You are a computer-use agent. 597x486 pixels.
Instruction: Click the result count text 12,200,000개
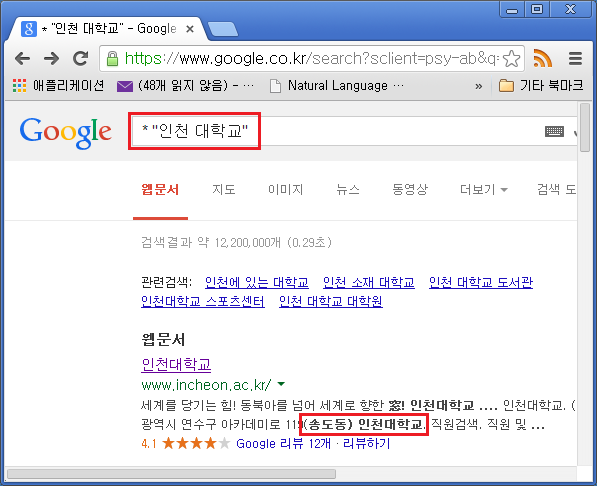coord(248,242)
